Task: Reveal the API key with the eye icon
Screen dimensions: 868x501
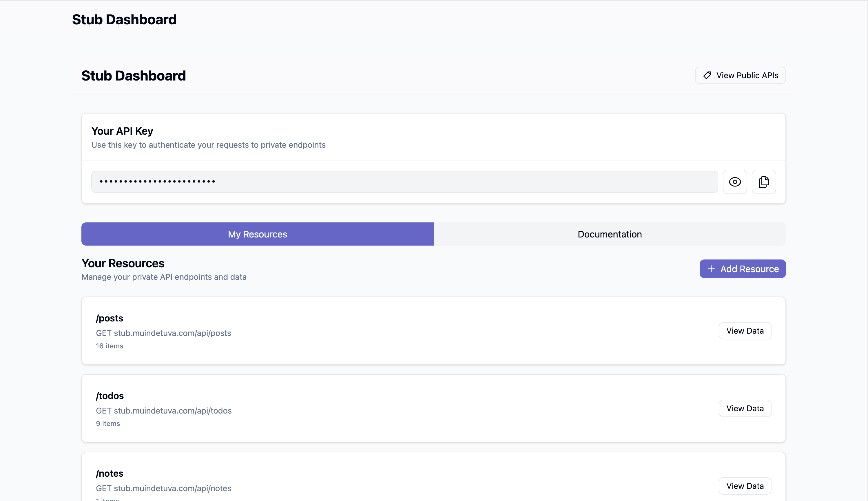Action: [734, 182]
